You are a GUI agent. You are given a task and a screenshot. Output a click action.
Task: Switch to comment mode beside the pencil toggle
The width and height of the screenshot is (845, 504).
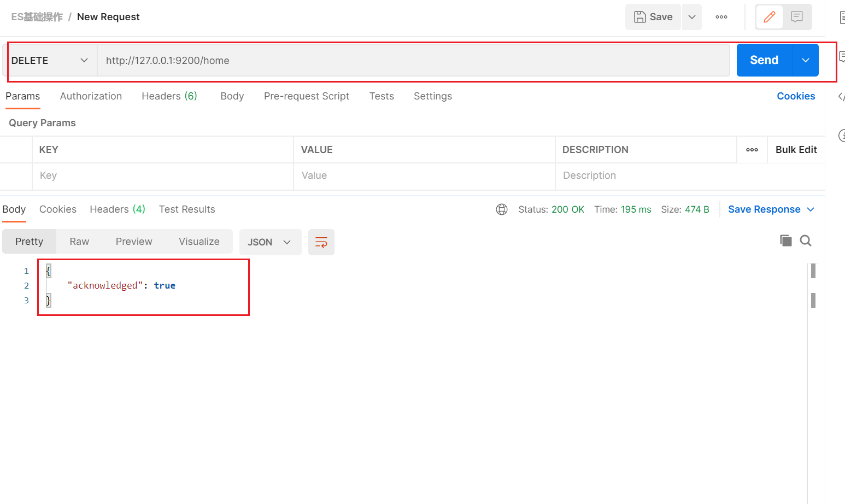[x=797, y=17]
